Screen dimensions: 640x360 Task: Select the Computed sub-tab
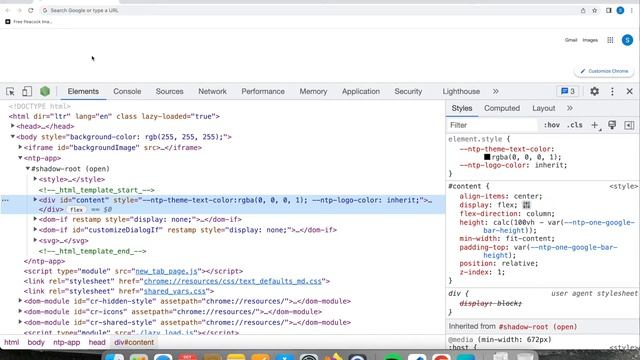[x=502, y=108]
